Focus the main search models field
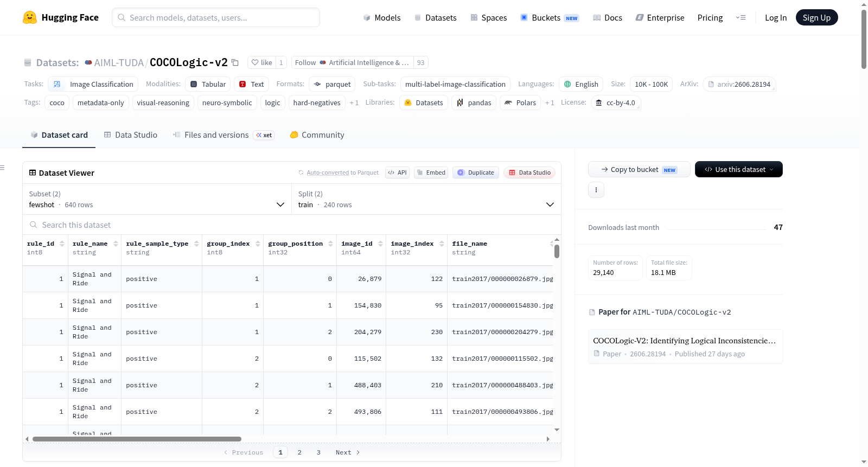The image size is (868, 467). [216, 17]
